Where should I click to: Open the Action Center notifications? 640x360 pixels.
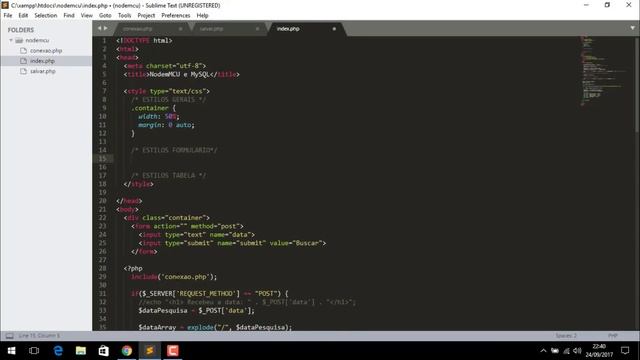pyautogui.click(x=625, y=351)
